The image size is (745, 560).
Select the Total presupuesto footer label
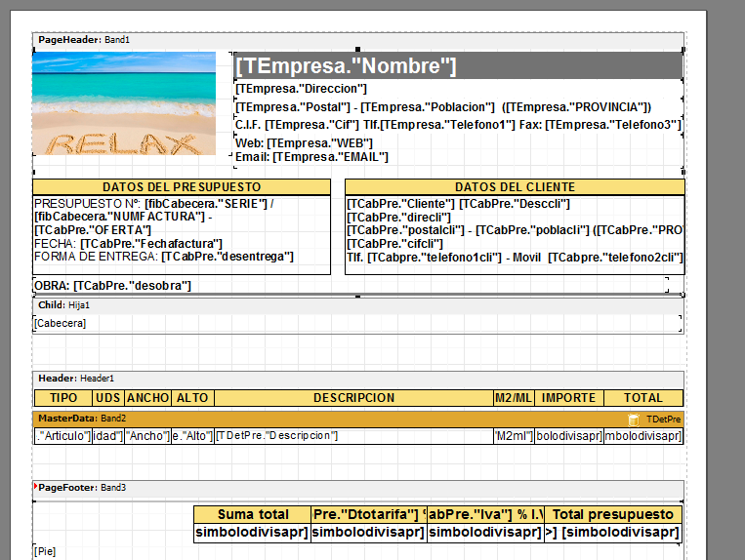click(613, 514)
